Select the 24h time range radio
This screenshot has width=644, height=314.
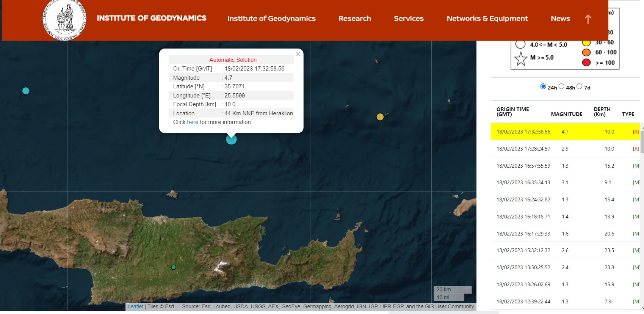click(543, 86)
